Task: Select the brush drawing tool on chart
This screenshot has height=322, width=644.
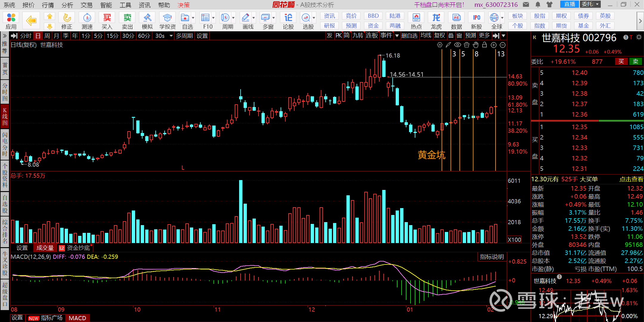Action: 448,45
